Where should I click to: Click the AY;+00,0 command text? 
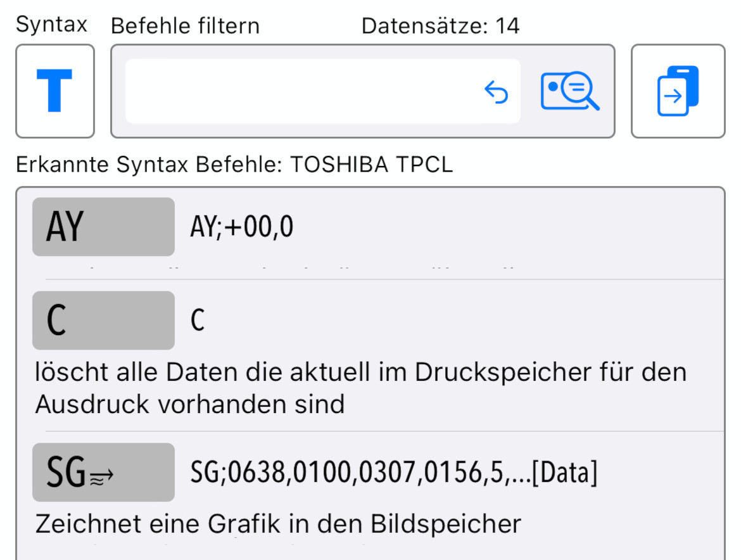click(242, 227)
